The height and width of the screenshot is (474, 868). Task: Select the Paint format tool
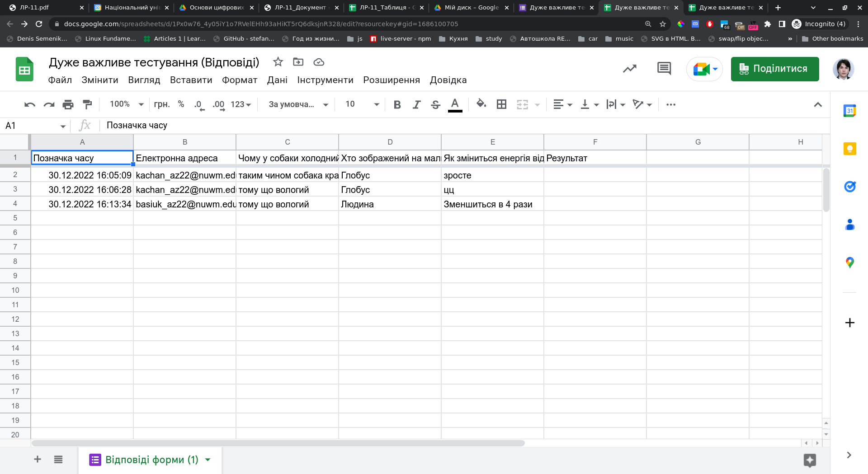pyautogui.click(x=87, y=104)
